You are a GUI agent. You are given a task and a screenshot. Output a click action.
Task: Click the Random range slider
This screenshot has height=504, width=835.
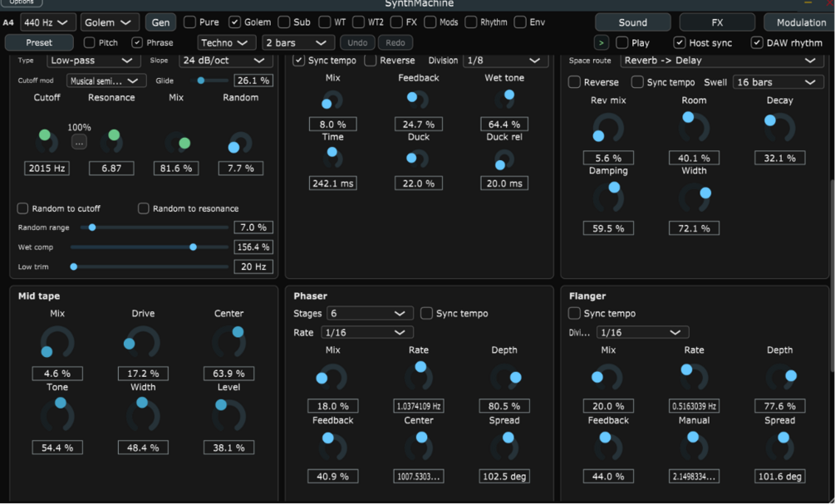click(155, 228)
